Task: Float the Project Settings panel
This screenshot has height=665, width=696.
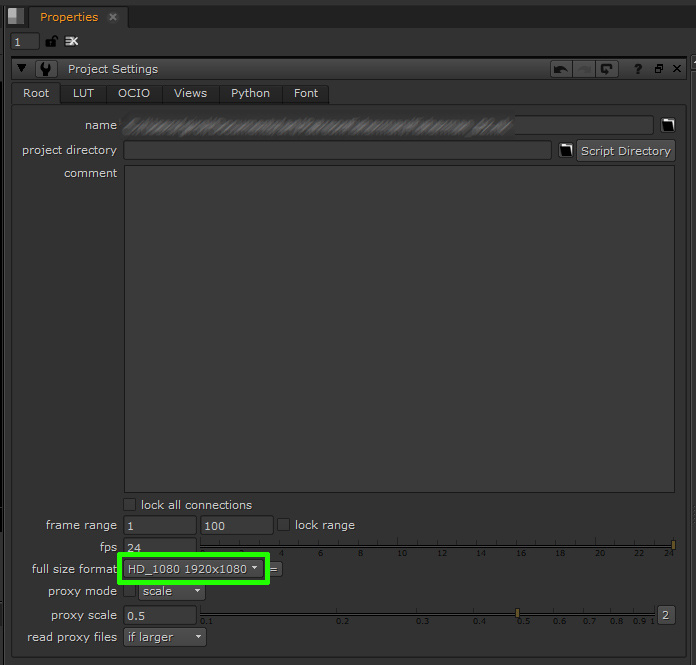Action: tap(658, 69)
